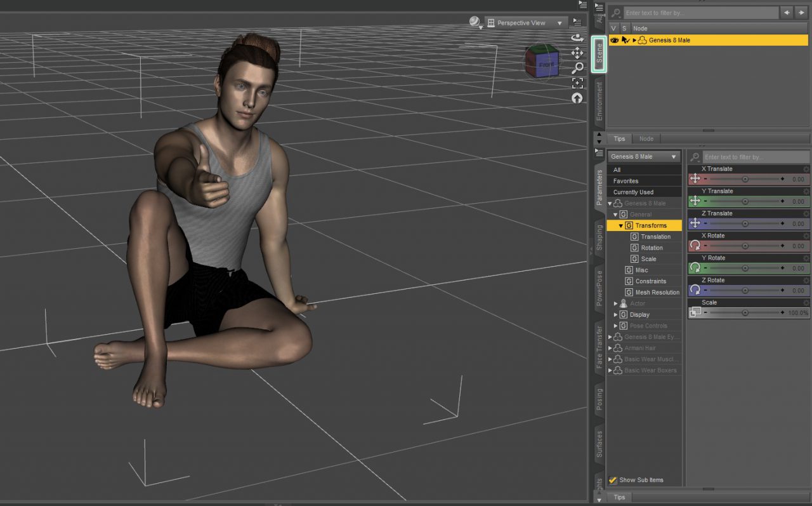The image size is (812, 506).
Task: Click the Frame selection viewport icon
Action: point(577,83)
